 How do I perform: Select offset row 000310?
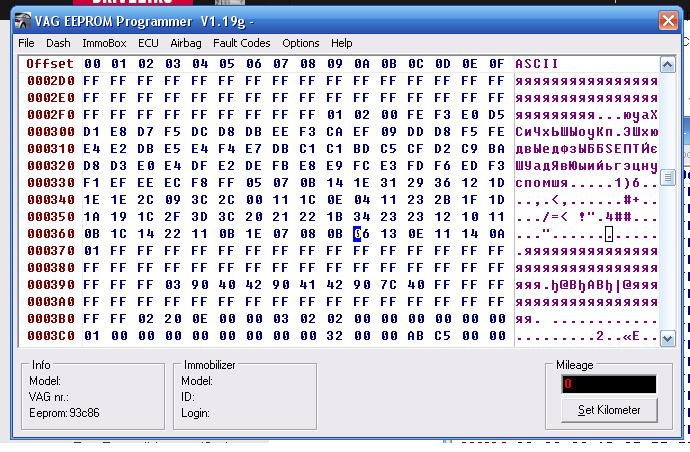click(x=51, y=149)
